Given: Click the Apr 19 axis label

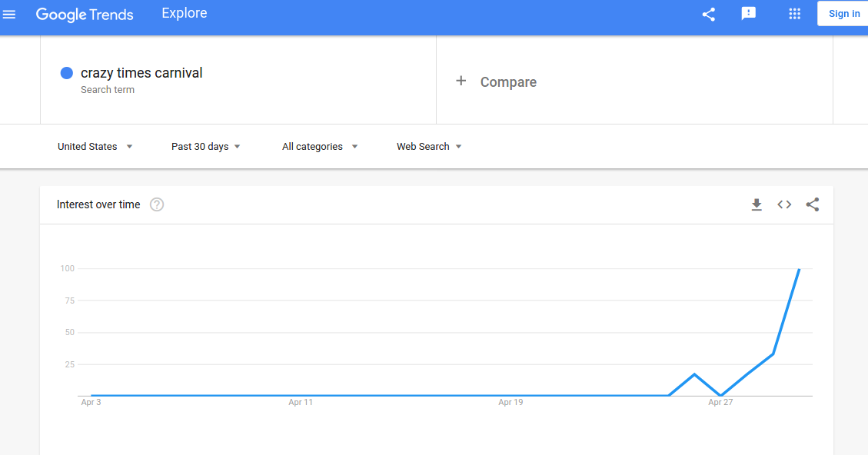Looking at the screenshot, I should [510, 403].
